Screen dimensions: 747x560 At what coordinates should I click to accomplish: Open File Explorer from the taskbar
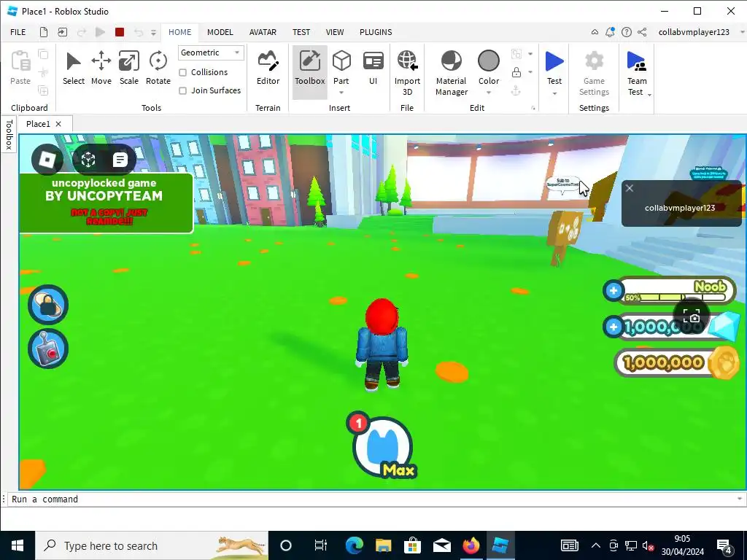(x=384, y=545)
